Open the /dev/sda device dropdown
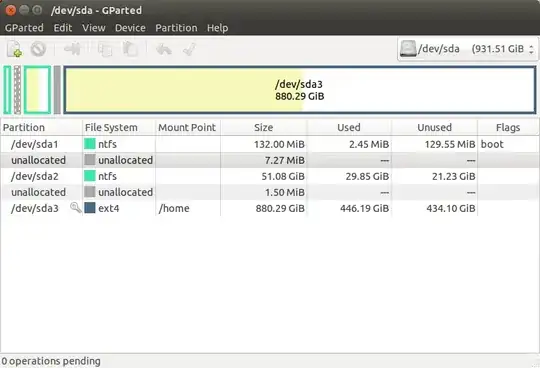This screenshot has height=368, width=540. (468, 49)
